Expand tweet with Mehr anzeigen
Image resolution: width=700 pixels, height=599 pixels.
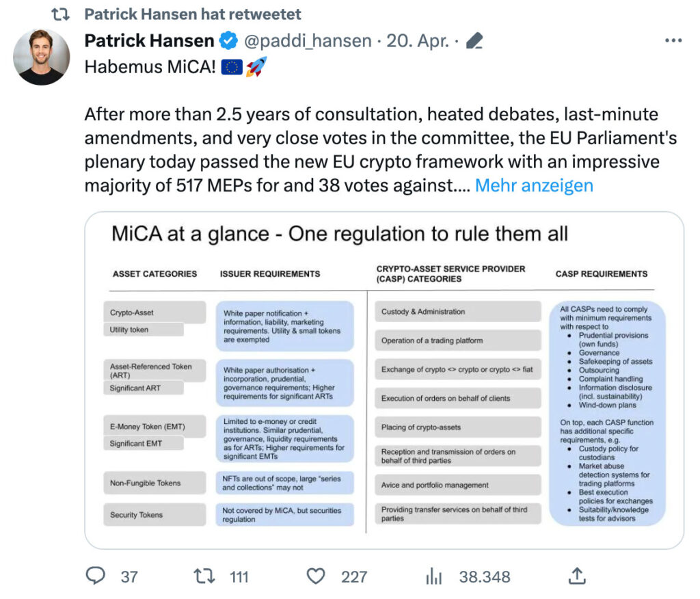pyautogui.click(x=534, y=185)
